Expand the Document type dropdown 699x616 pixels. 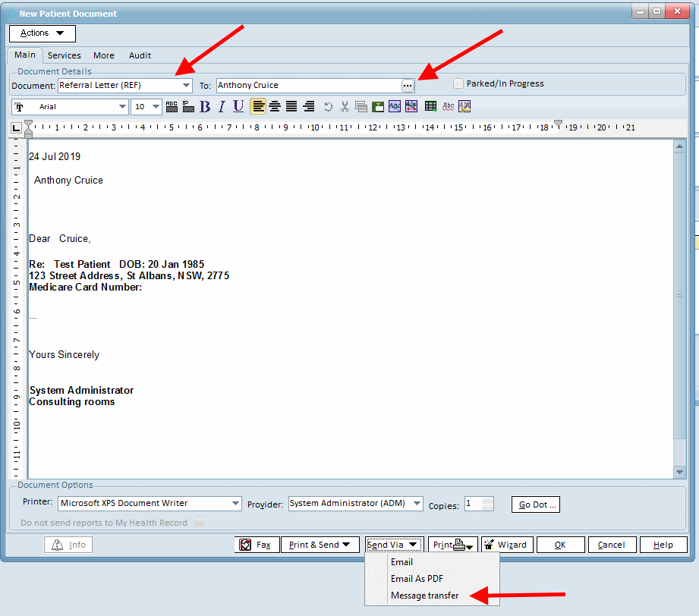187,85
